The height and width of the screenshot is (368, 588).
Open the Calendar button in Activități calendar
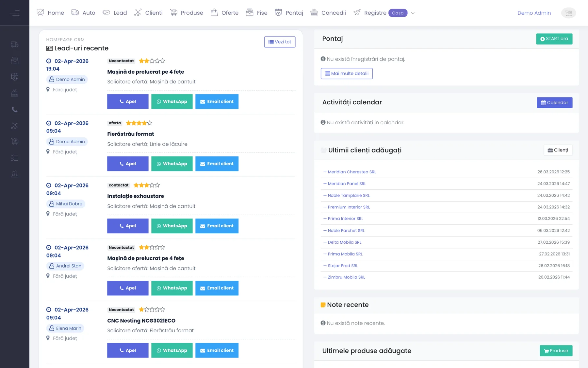pyautogui.click(x=554, y=103)
